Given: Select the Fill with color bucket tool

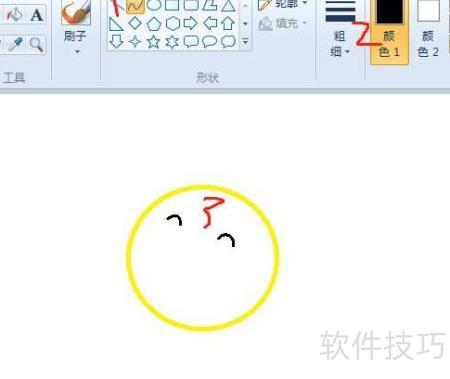Looking at the screenshot, I should click(x=14, y=15).
